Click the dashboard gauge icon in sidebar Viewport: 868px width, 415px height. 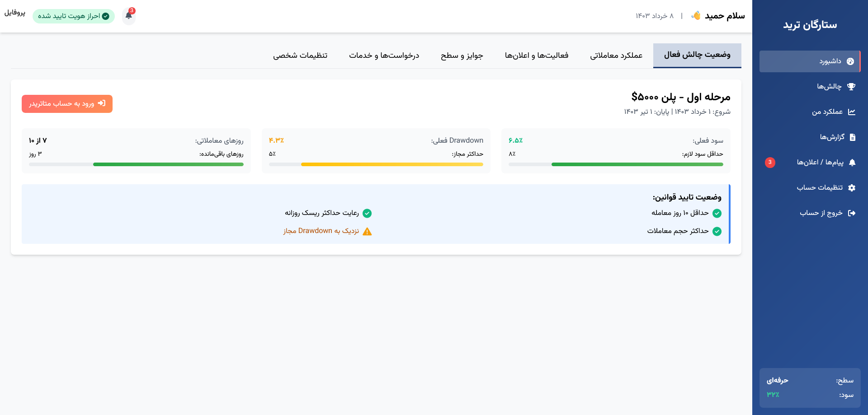850,61
